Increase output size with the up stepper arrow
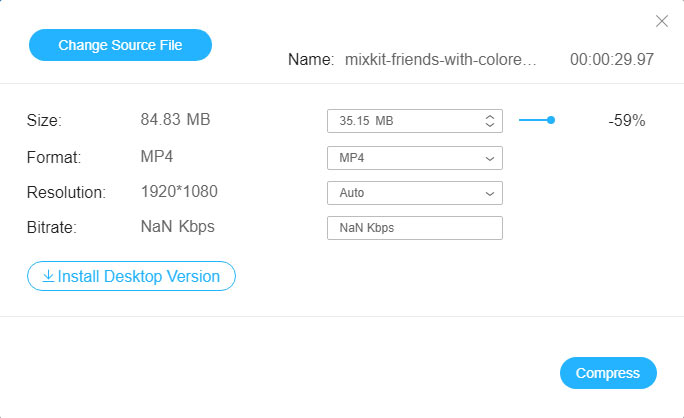 [x=490, y=117]
